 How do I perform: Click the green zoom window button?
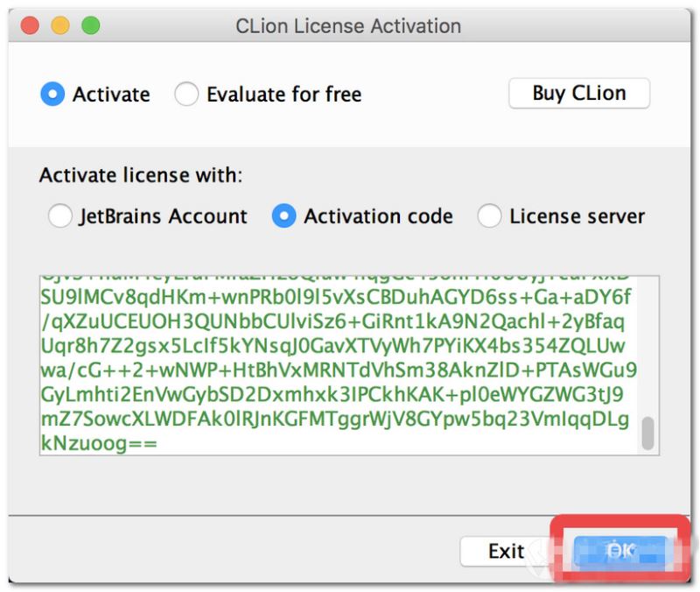click(91, 25)
